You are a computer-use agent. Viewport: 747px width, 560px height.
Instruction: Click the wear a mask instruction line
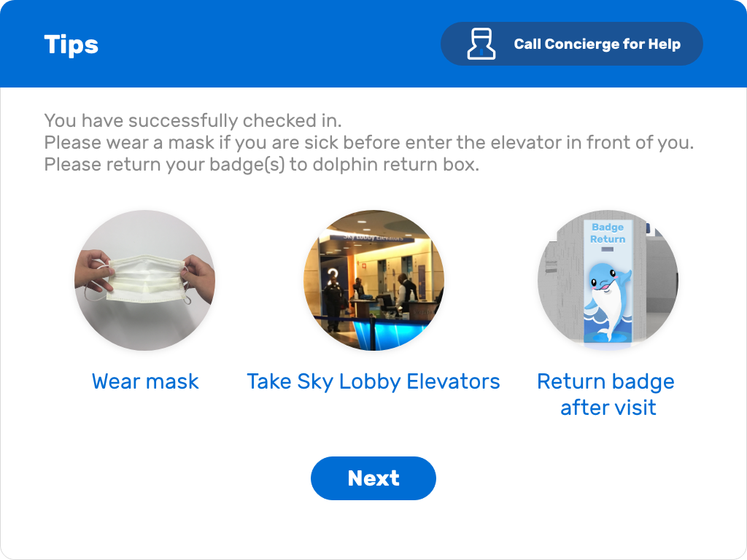pyautogui.click(x=369, y=142)
